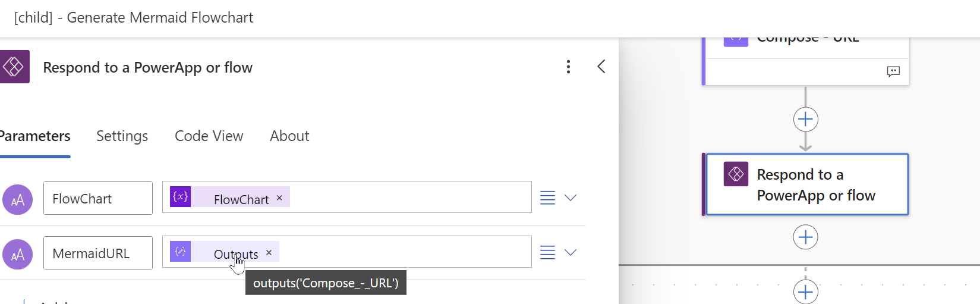
Task: Go to the About tab
Action: (x=289, y=136)
